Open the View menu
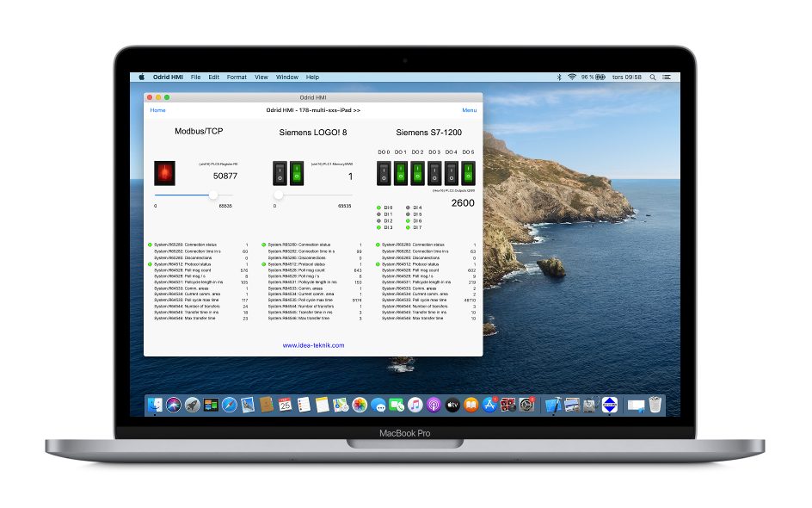The width and height of the screenshot is (812, 508). (x=261, y=77)
